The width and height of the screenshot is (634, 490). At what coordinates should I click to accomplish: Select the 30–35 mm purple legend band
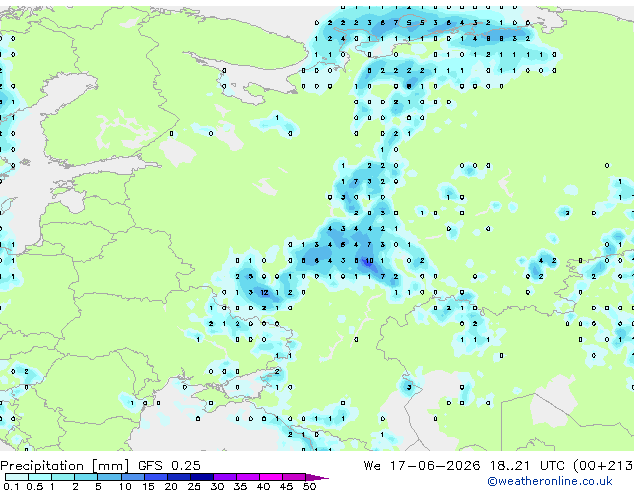pyautogui.click(x=225, y=477)
